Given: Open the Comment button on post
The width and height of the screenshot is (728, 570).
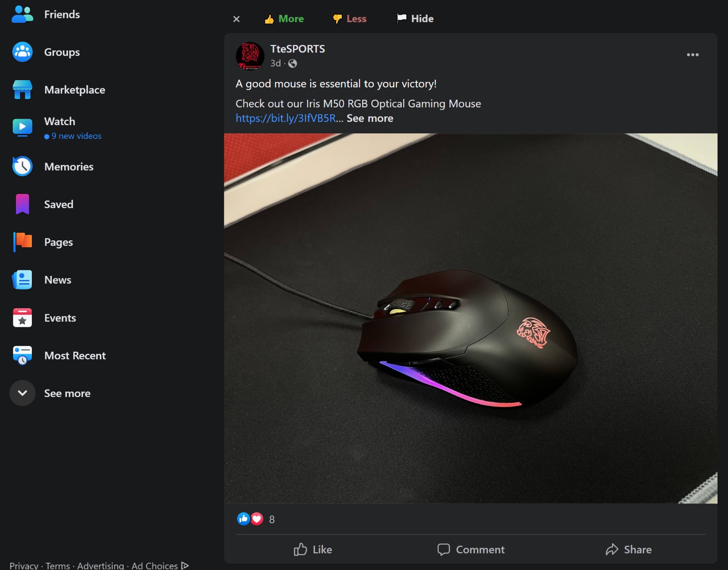Looking at the screenshot, I should click(x=471, y=550).
